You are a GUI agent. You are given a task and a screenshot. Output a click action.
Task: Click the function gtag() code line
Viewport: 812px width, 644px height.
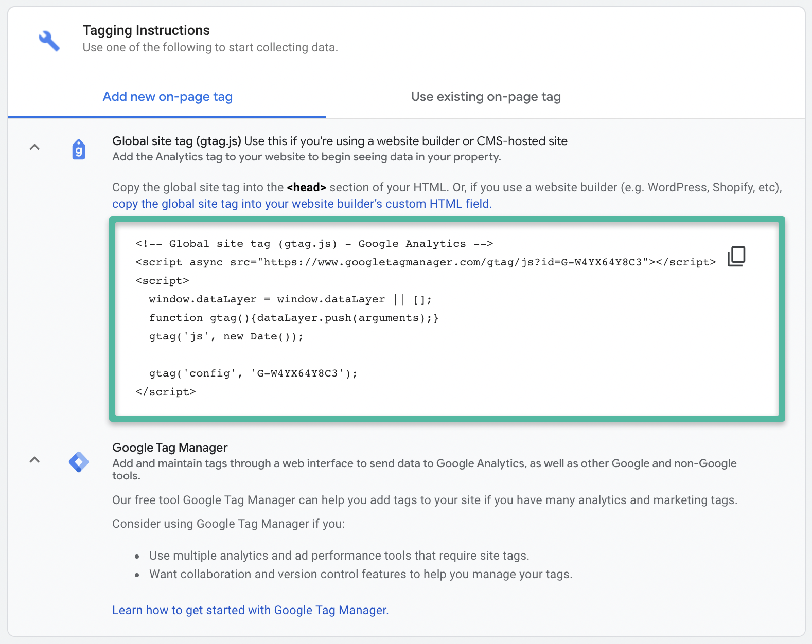tap(294, 318)
